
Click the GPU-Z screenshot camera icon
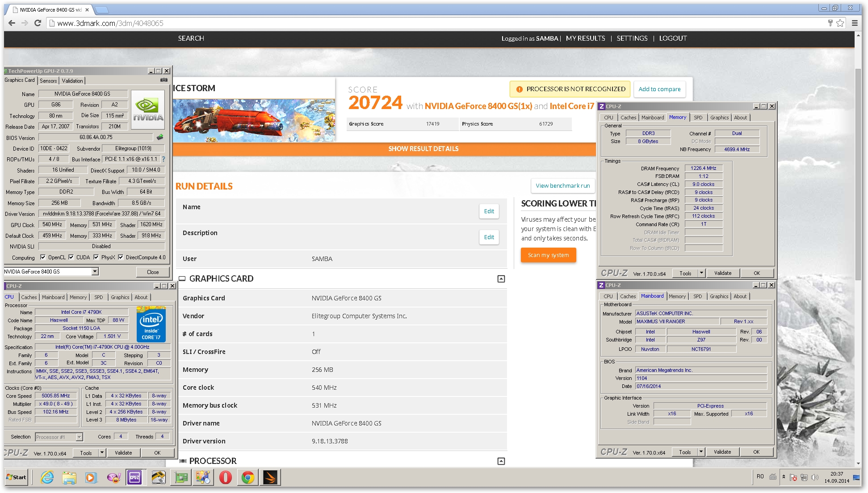tap(164, 80)
